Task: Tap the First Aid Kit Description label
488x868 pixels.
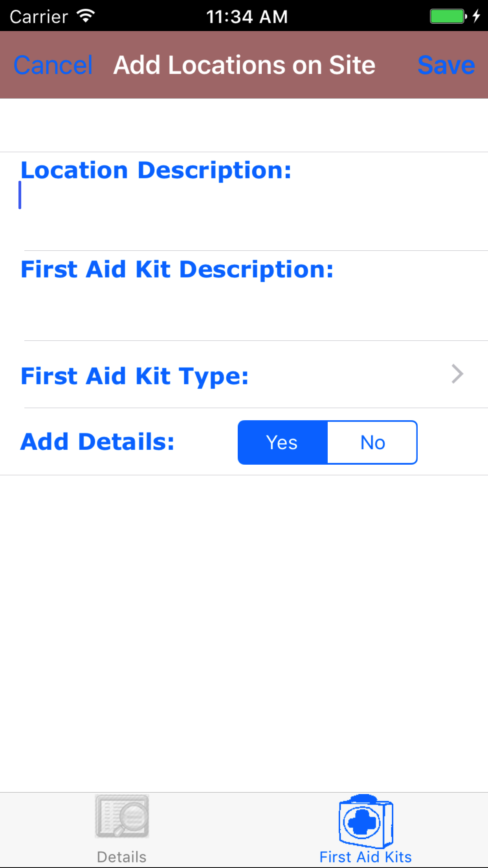Action: coord(177,270)
